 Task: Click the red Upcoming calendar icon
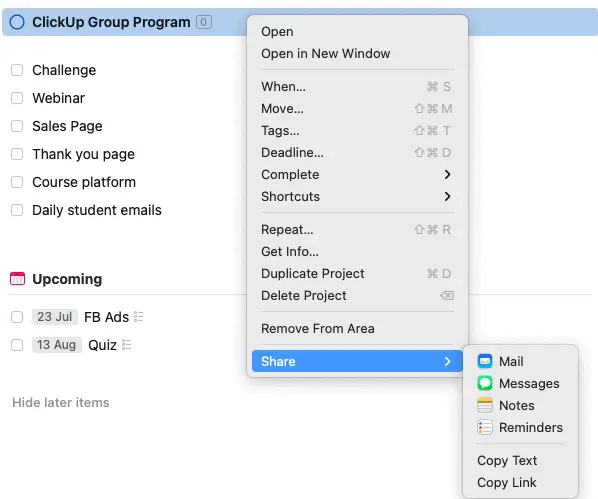(x=18, y=279)
